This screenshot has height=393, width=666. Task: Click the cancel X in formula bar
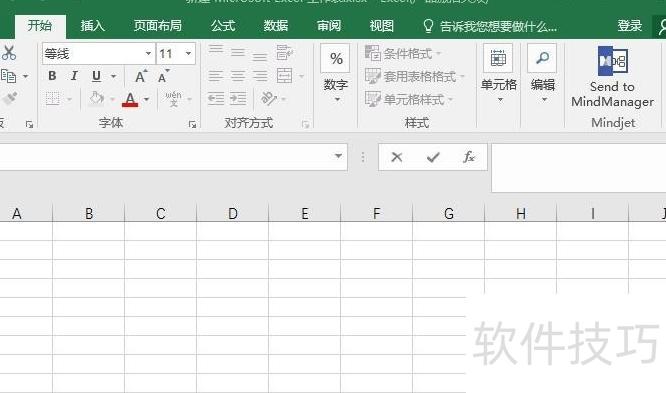click(397, 157)
